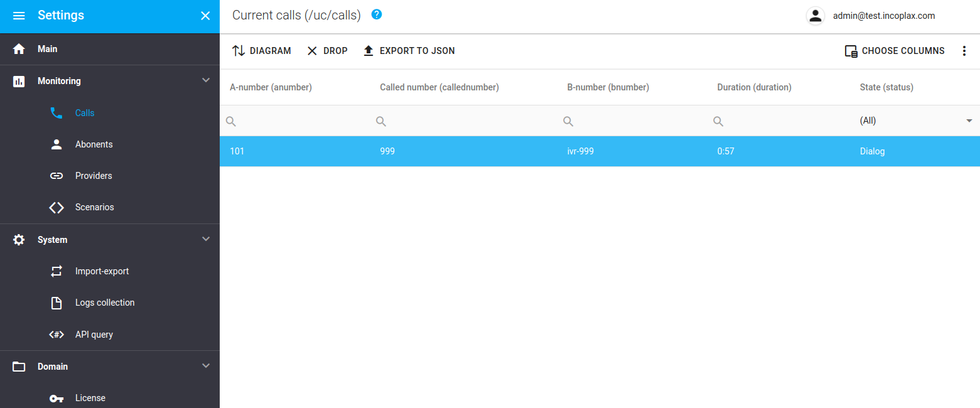The width and height of the screenshot is (980, 408).
Task: Click the ivr-999 B-number cell
Action: tap(632, 151)
